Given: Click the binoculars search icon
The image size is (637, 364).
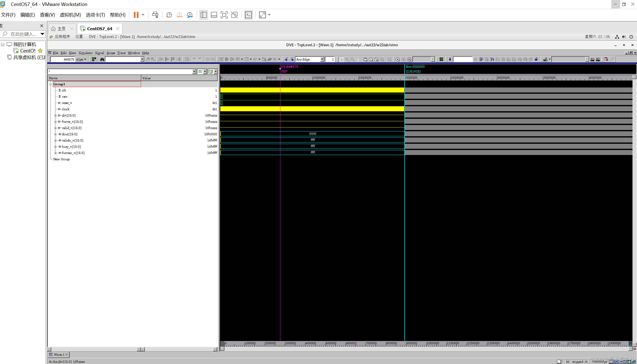Looking at the screenshot, I should 102,59.
